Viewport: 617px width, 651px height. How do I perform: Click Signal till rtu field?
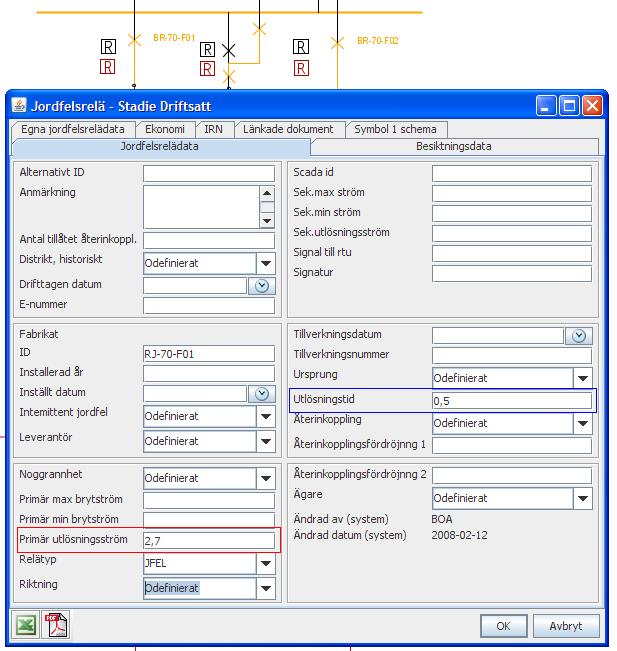pos(512,253)
